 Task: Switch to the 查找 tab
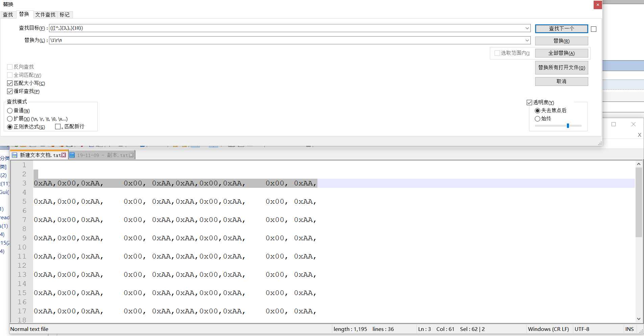[x=8, y=15]
